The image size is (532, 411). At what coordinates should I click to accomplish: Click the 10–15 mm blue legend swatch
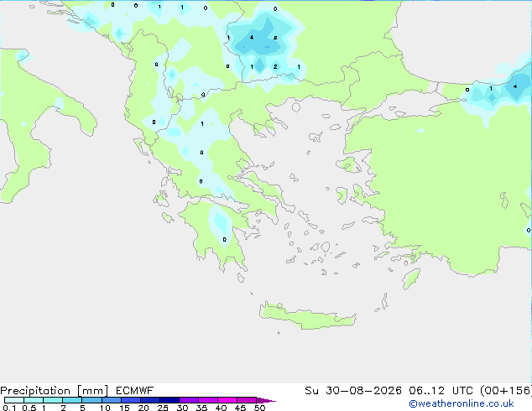tap(112, 400)
